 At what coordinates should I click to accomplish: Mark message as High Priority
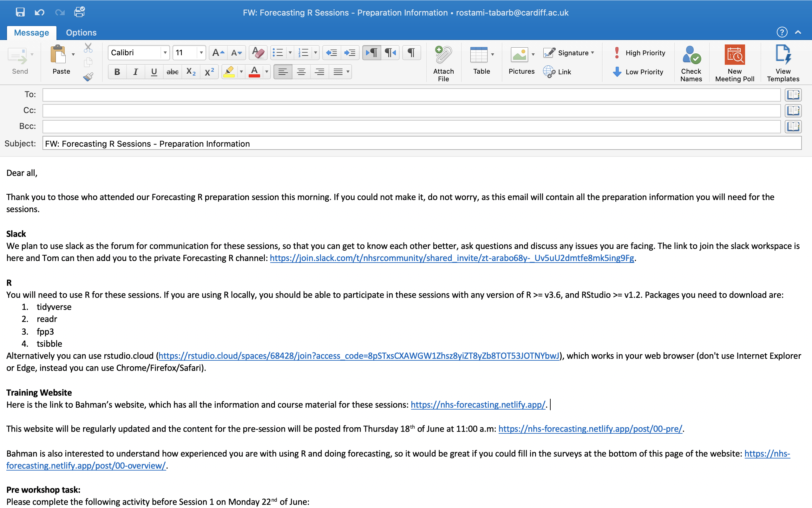pos(639,53)
